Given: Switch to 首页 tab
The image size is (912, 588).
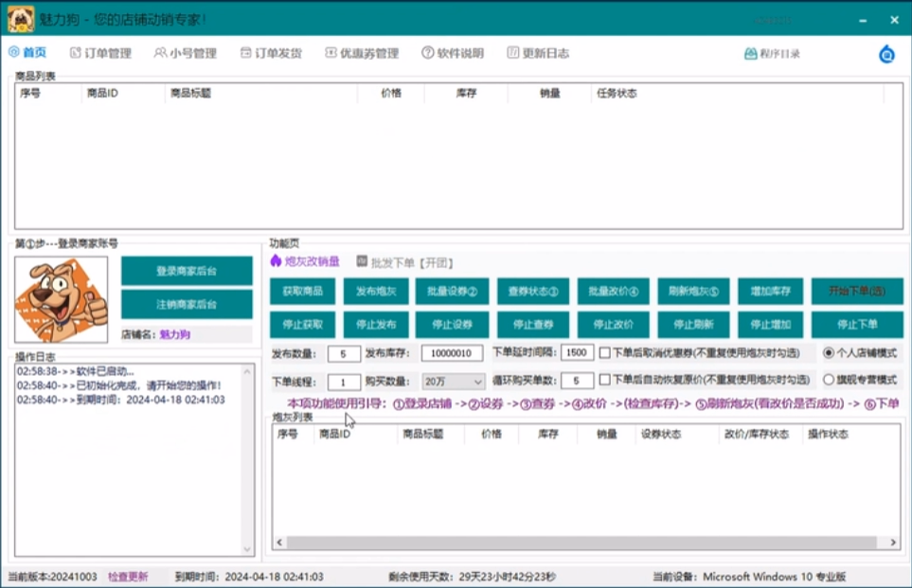Looking at the screenshot, I should pyautogui.click(x=27, y=52).
